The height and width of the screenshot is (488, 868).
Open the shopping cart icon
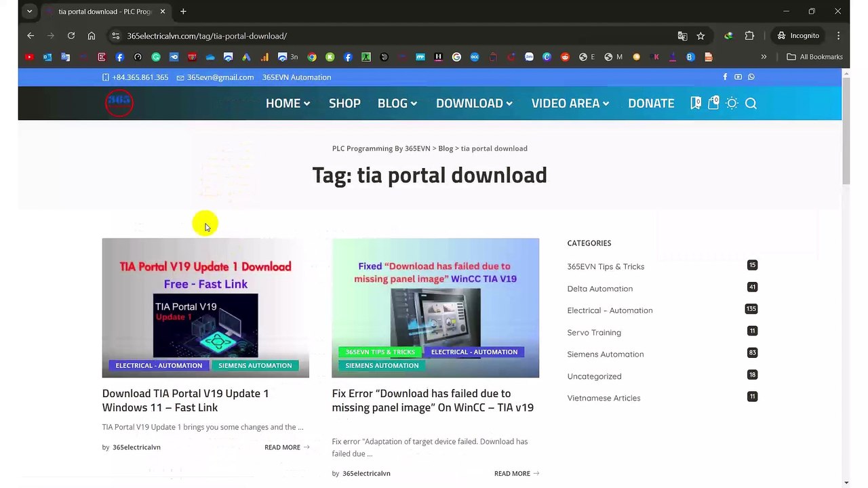pos(713,103)
